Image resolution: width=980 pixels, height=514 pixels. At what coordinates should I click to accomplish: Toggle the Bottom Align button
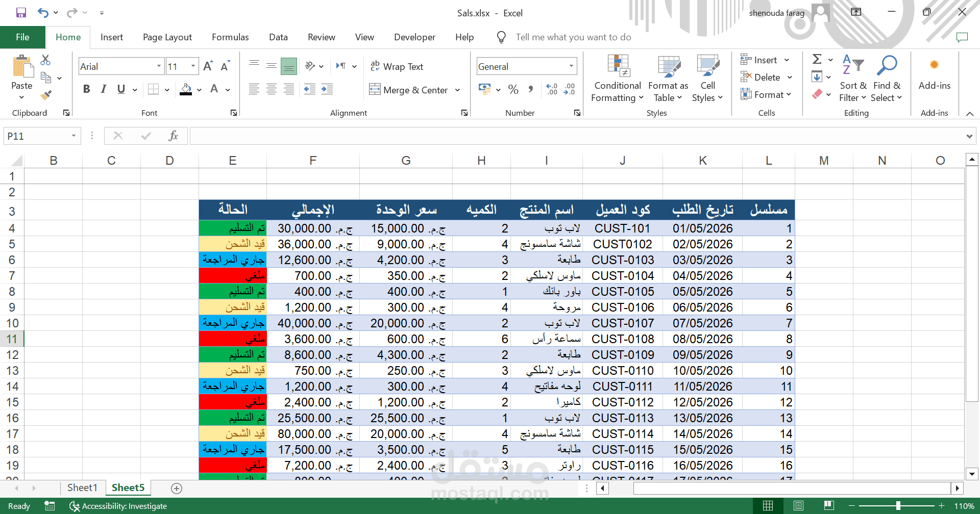pos(289,65)
